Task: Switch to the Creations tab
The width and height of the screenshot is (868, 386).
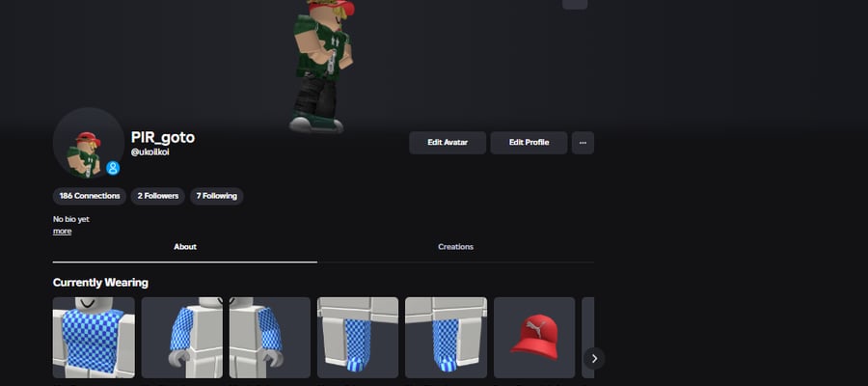Action: [455, 247]
